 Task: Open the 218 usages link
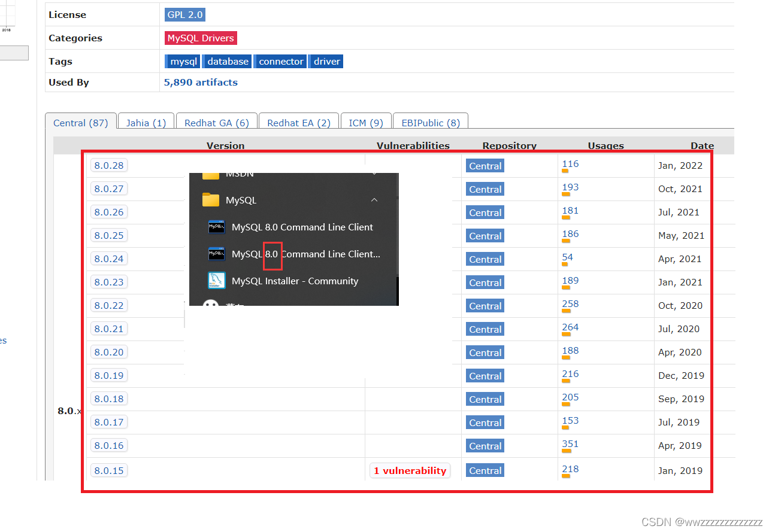[x=570, y=469]
